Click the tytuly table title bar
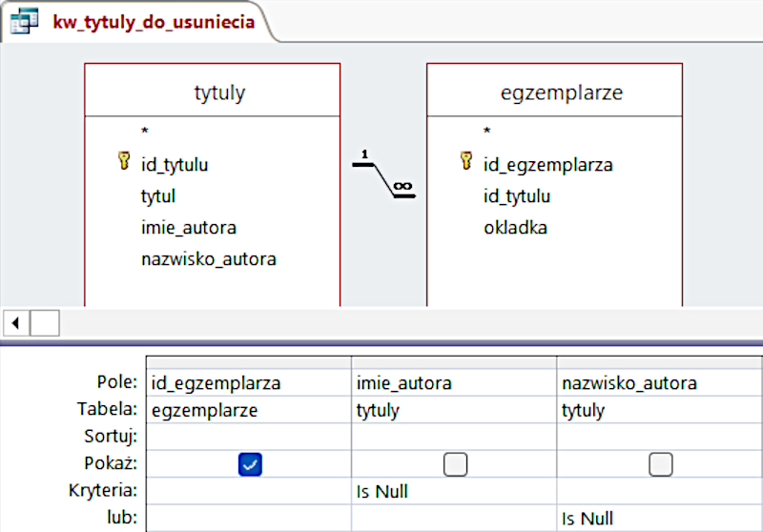 212,91
